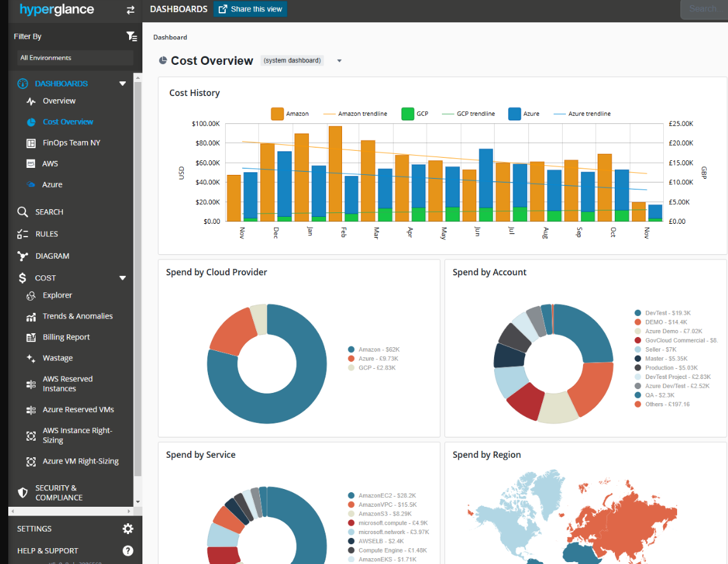Click the Wastage sparkle icon

click(31, 358)
